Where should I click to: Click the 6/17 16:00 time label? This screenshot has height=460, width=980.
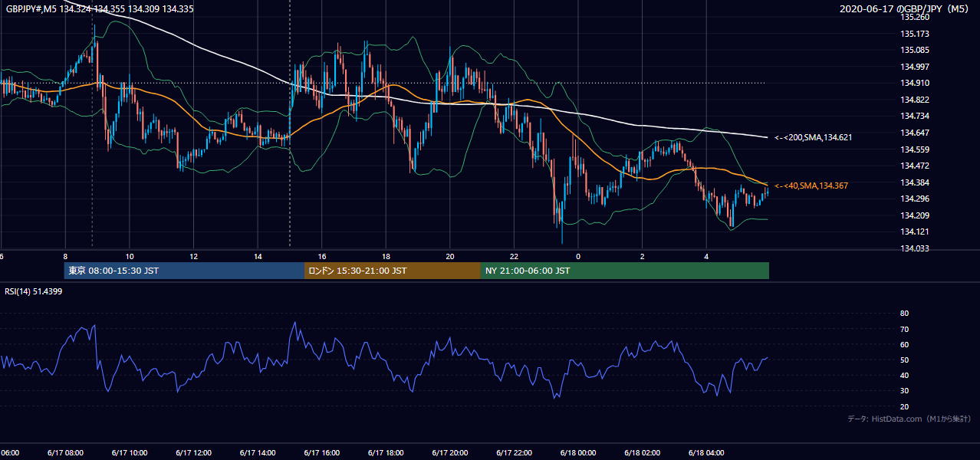tap(321, 453)
